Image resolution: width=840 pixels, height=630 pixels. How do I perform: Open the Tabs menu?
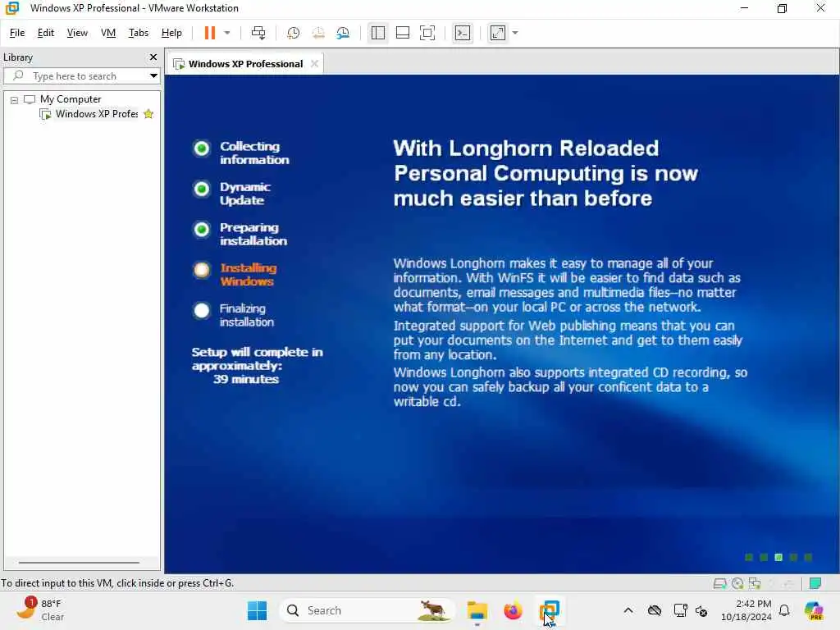(x=138, y=33)
